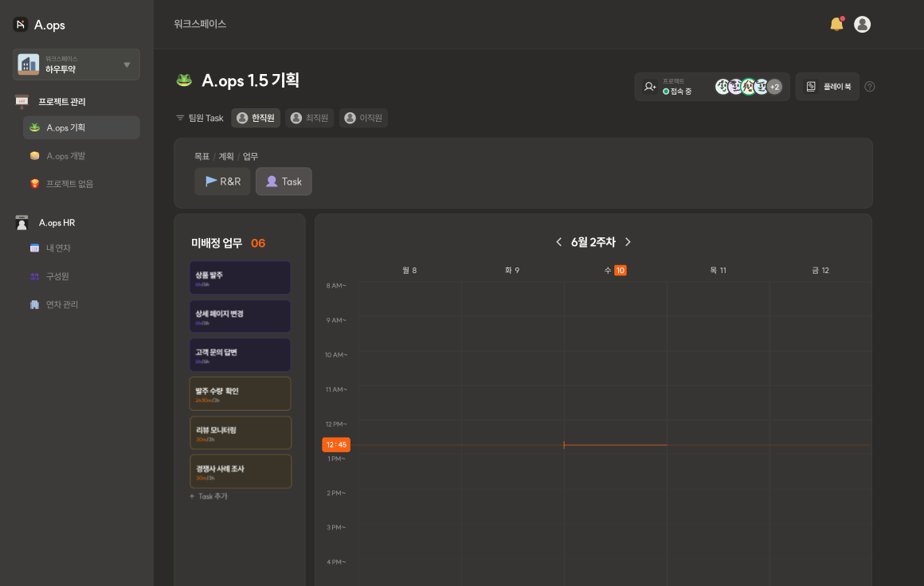
Task: Click the 접속 중 status indicator
Action: point(677,92)
